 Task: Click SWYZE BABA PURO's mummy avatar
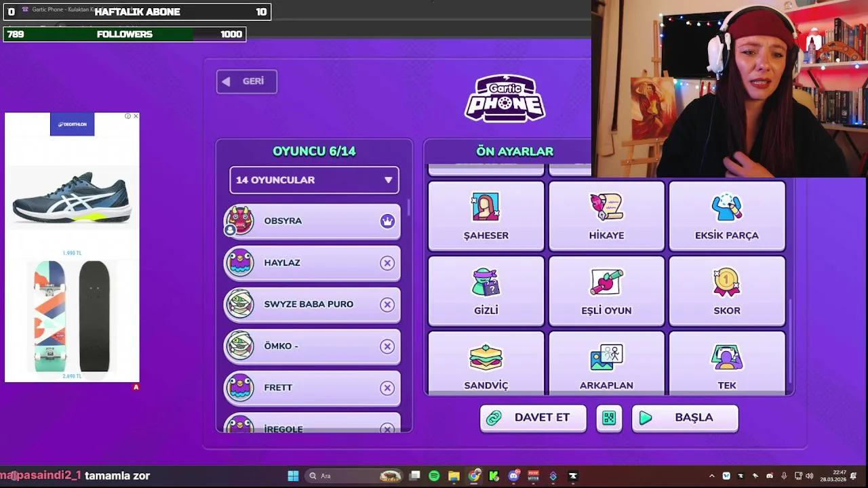[239, 304]
